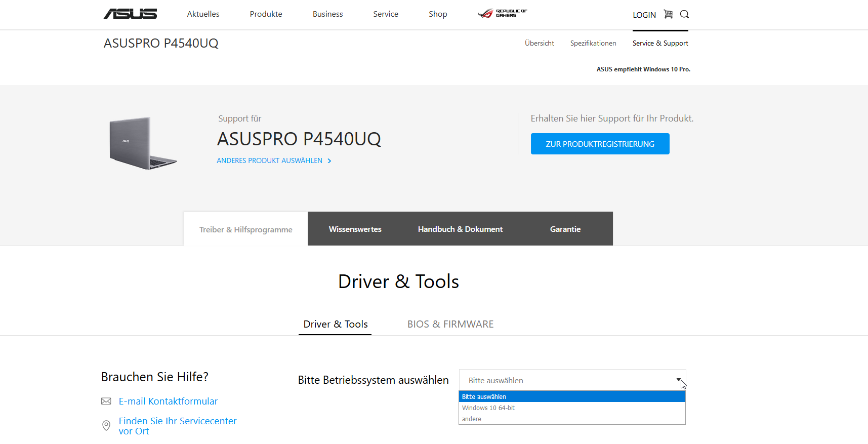The height and width of the screenshot is (444, 868).
Task: Switch to the Garantie tab
Action: [565, 229]
